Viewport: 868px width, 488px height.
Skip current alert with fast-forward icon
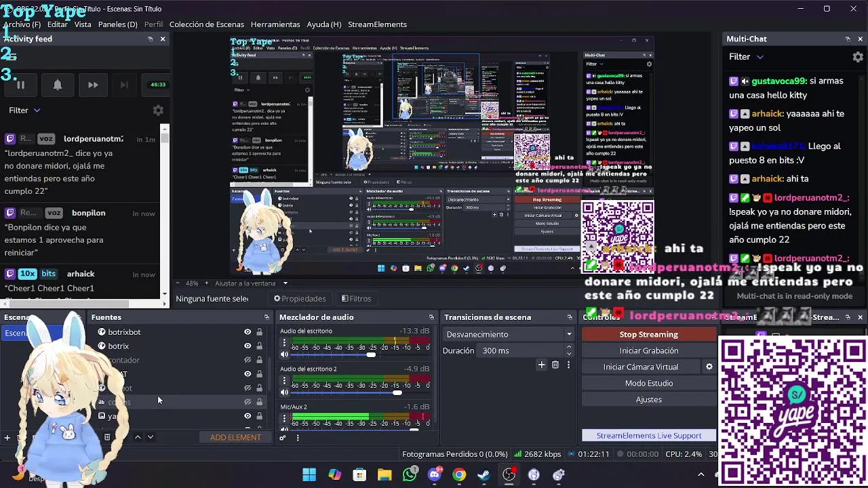[93, 85]
